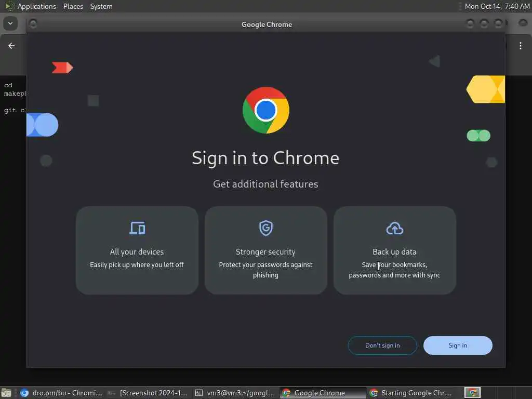Image resolution: width=532 pixels, height=399 pixels.
Task: Open the Places menu
Action: point(73,6)
